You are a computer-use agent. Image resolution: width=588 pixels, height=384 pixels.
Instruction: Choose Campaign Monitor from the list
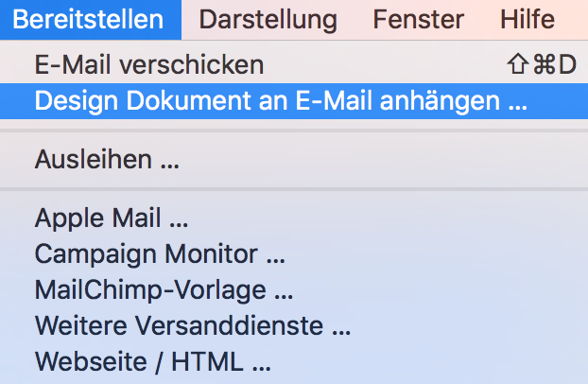(294, 254)
